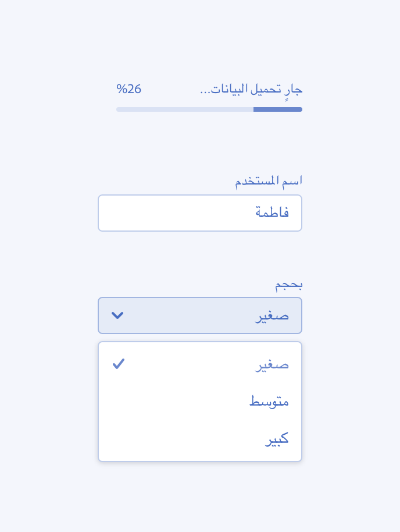The height and width of the screenshot is (532, 400).
Task: Click the selected صغير value in the combo box
Action: coord(272,315)
